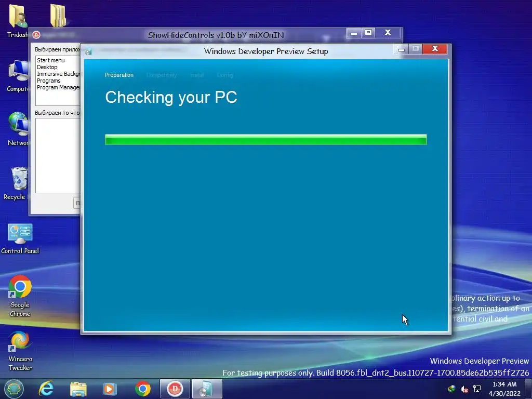
Task: Click the partially hidden button in ShowHideControls
Action: (77, 203)
